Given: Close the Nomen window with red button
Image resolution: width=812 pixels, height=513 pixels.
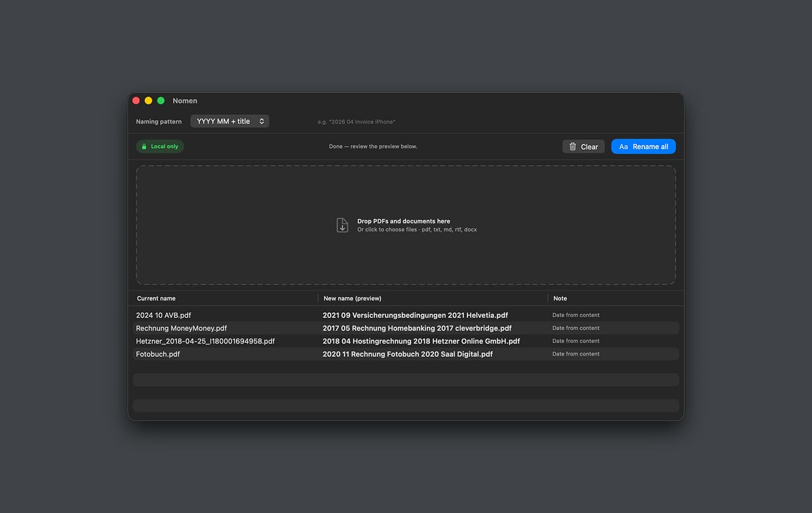Looking at the screenshot, I should (x=136, y=101).
